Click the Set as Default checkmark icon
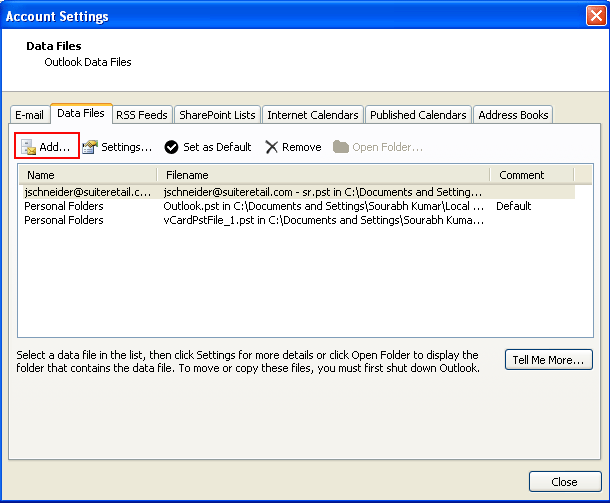 171,147
